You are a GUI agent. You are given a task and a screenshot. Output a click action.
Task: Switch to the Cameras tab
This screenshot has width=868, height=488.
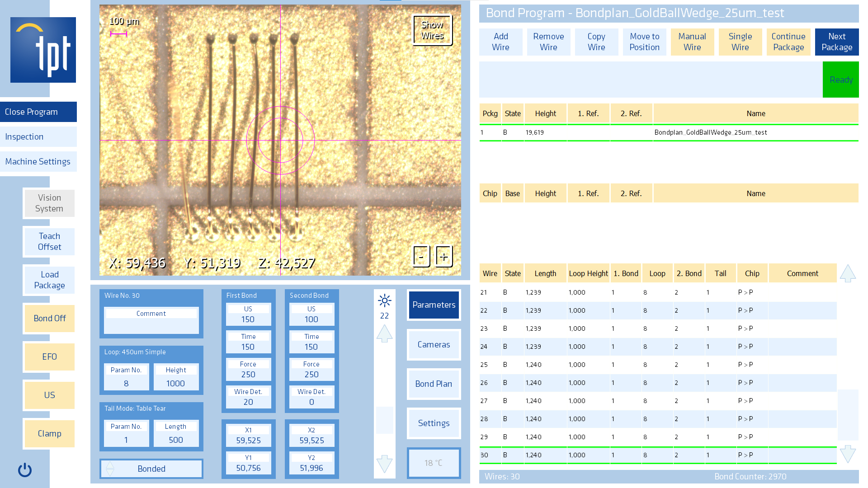434,344
